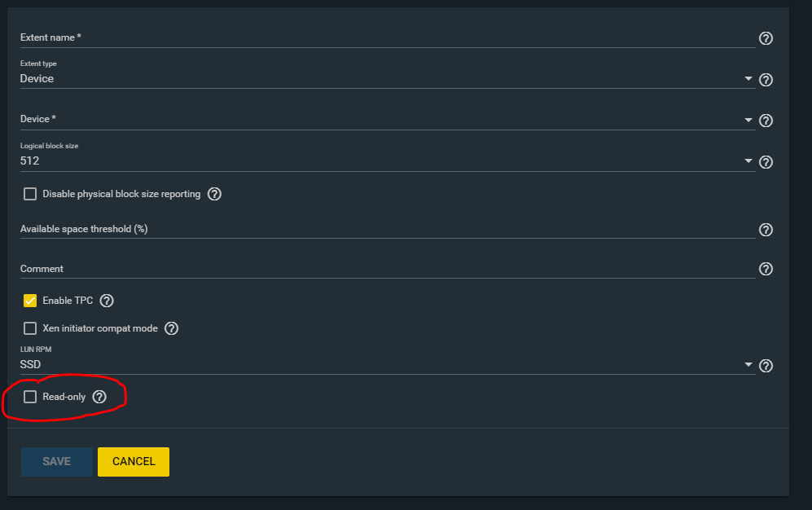Click the Comment field help icon
The height and width of the screenshot is (510, 812).
[766, 269]
